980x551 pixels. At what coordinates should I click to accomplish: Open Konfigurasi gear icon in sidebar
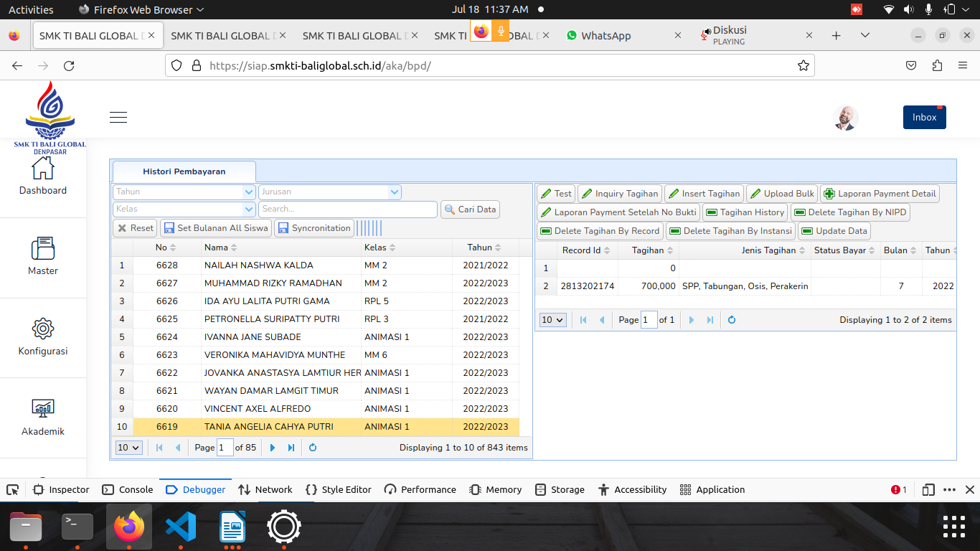point(43,329)
